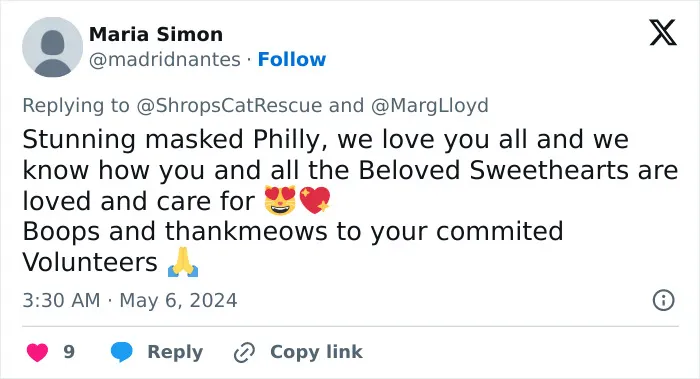Click the chain link icon
The width and height of the screenshot is (700, 379).
[244, 352]
